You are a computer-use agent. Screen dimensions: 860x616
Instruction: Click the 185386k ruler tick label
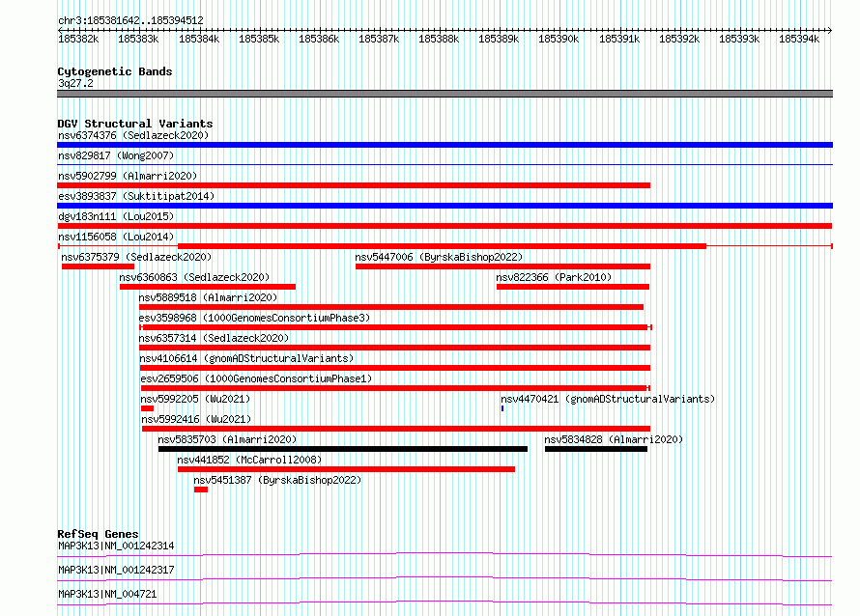click(x=319, y=39)
